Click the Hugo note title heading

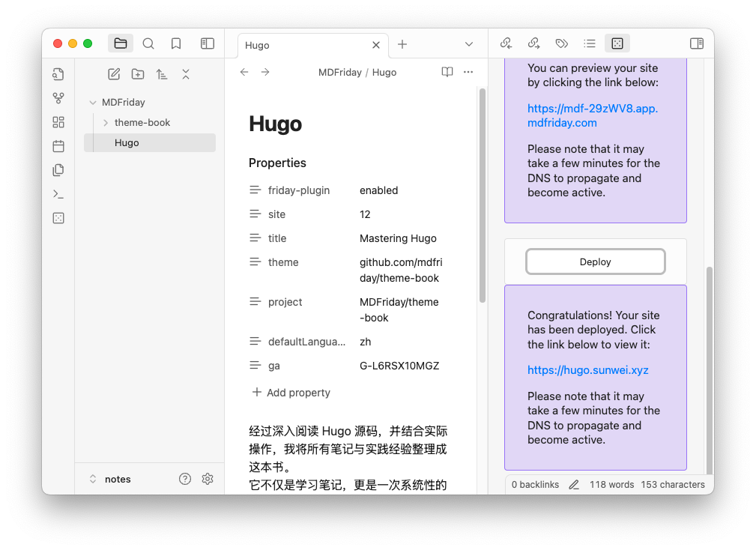(275, 124)
